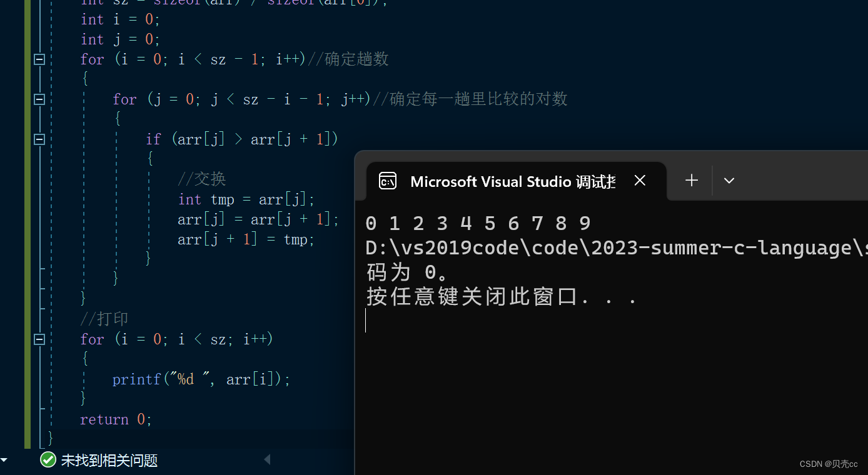This screenshot has width=868, height=475.
Task: Click the line "arr[j] = arr[j + 1];"
Action: (258, 219)
